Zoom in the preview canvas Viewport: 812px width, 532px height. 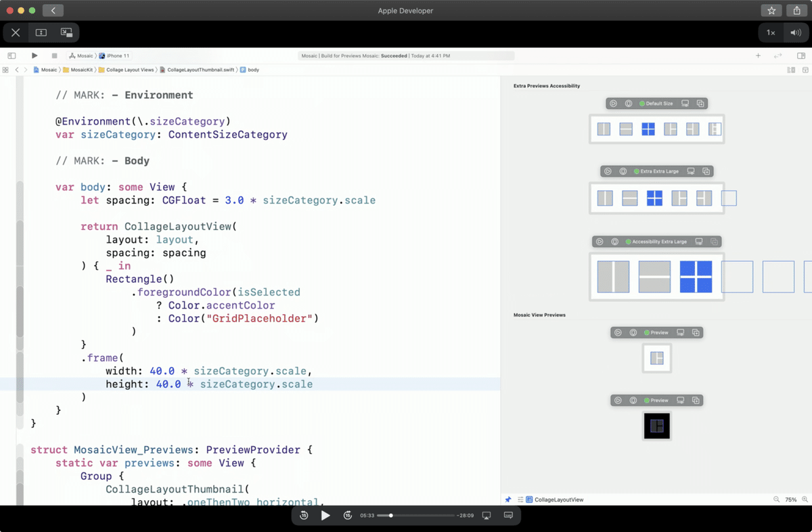tap(805, 500)
